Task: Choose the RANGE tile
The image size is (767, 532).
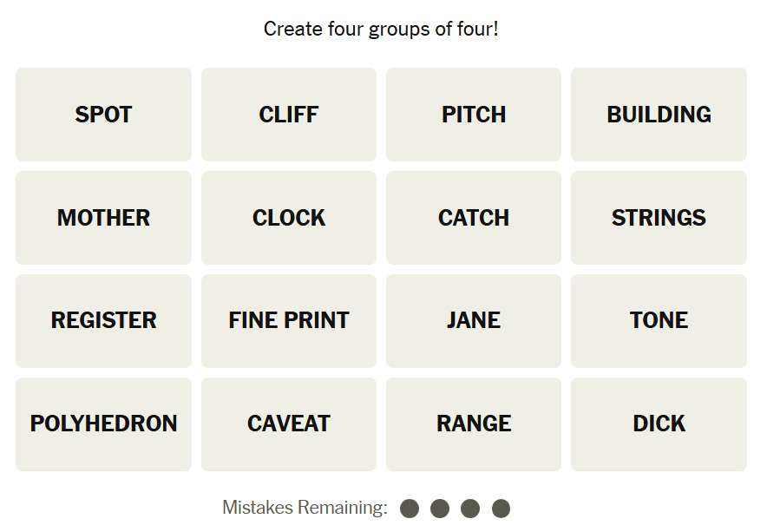Action: 474,424
